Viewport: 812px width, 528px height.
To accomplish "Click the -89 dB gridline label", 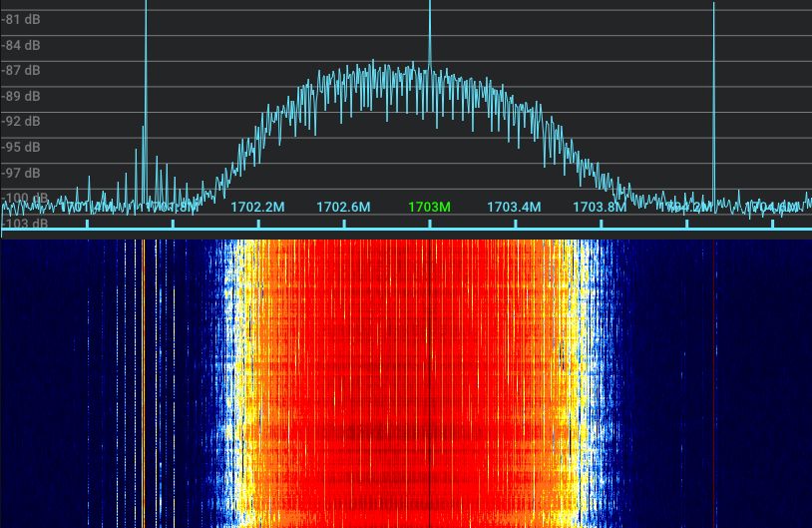I will tap(21, 97).
